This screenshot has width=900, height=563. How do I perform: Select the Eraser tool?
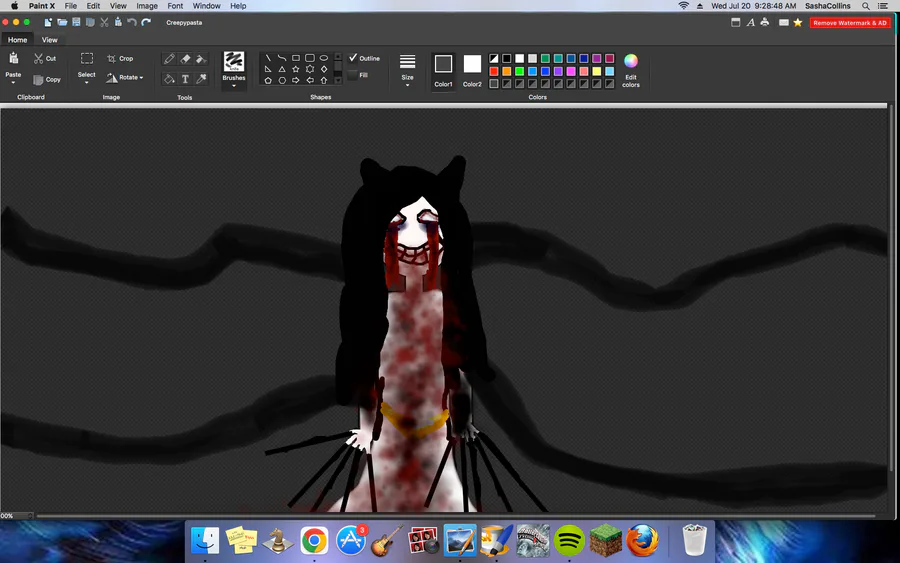[x=185, y=59]
